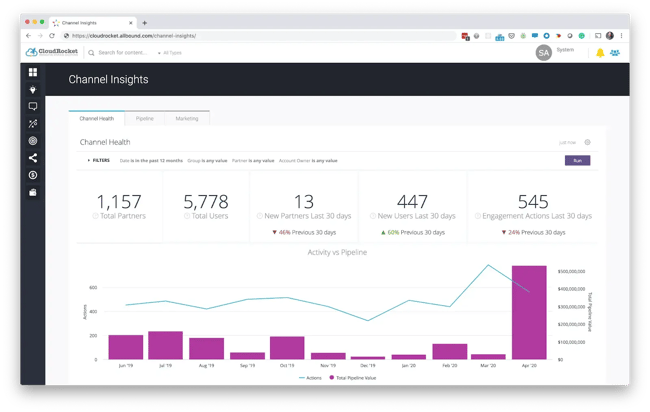Open the dashboard grid icon in sidebar
Image resolution: width=650 pixels, height=412 pixels.
(33, 72)
